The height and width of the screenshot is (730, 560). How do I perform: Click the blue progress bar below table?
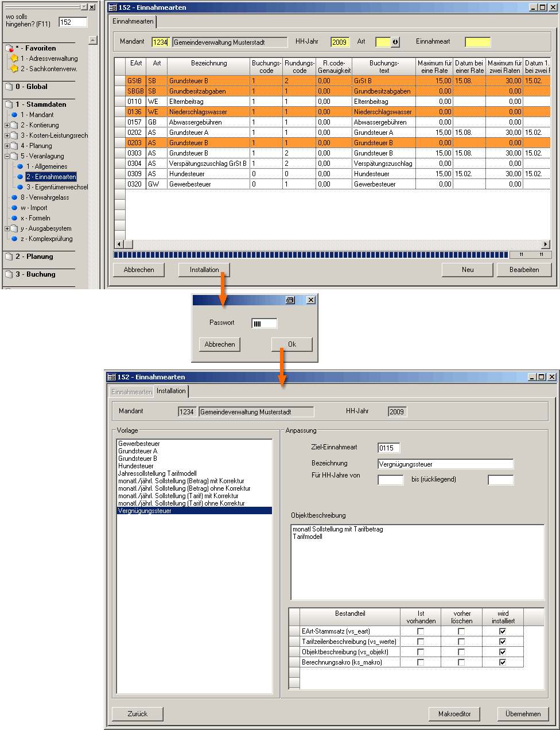[310, 255]
